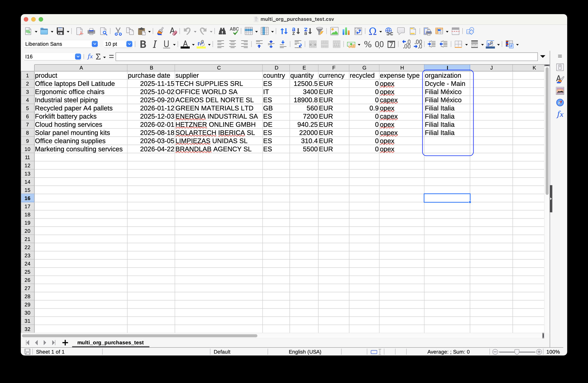Screen dimensions: 588x383
Task: Toggle Underline formatting
Action: 166,44
